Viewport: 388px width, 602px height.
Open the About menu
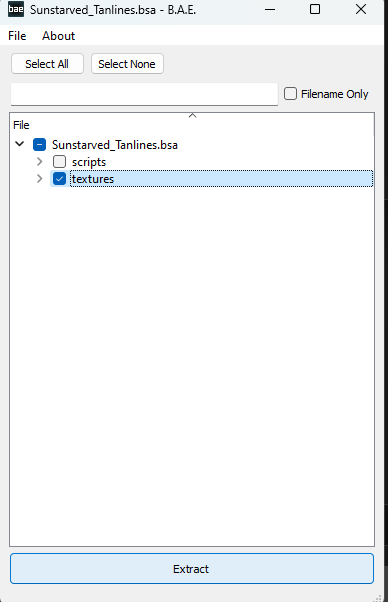pos(58,36)
